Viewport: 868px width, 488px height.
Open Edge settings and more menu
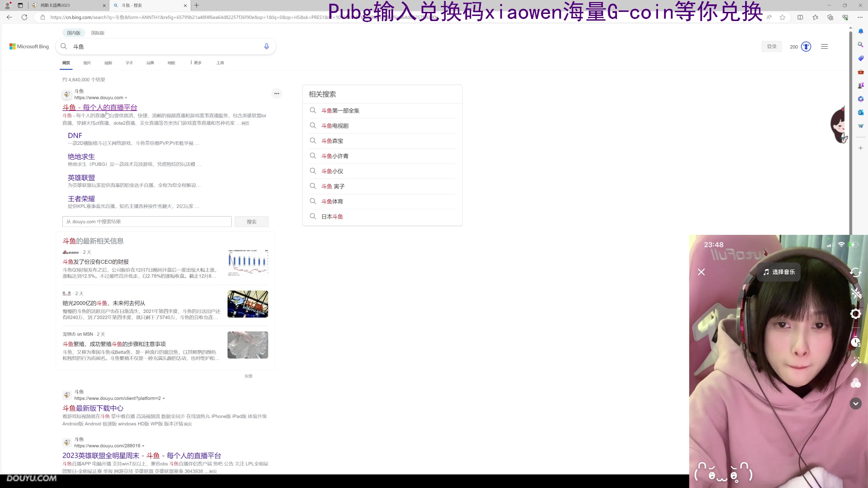pos(860,17)
